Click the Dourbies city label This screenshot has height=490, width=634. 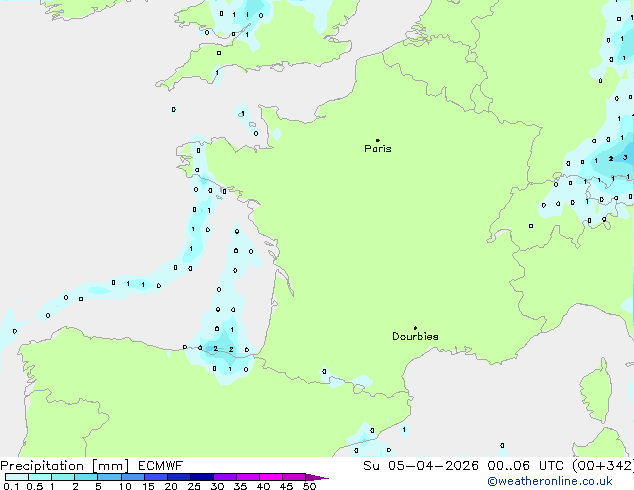coord(415,336)
